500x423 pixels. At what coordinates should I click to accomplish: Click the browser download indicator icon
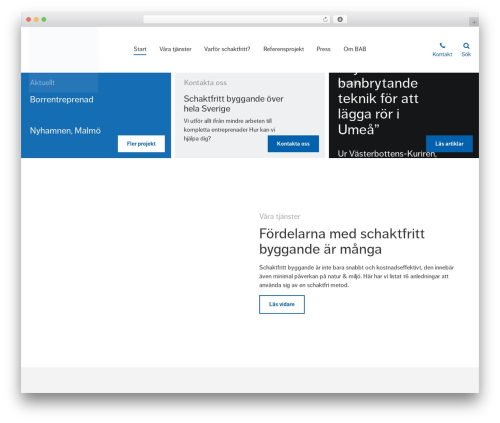(340, 19)
